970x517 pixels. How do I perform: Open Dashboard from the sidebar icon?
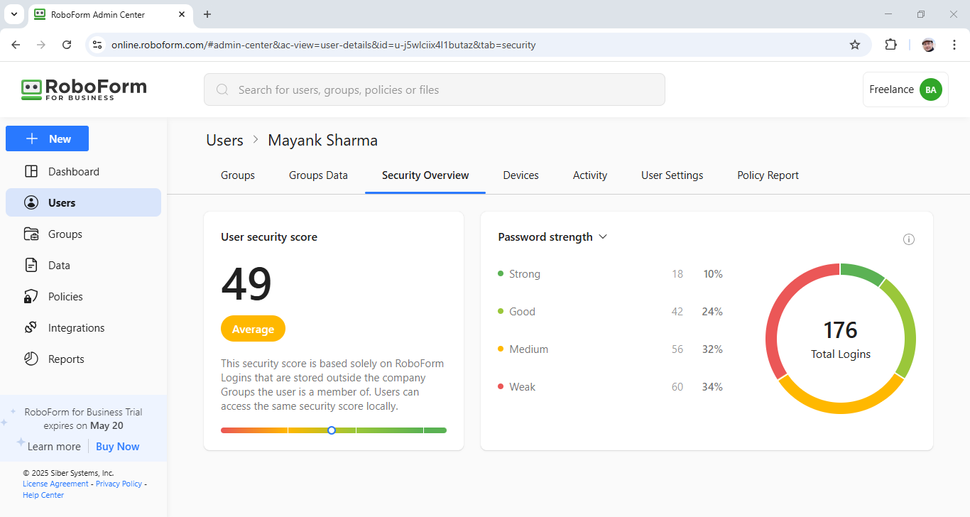click(x=31, y=172)
